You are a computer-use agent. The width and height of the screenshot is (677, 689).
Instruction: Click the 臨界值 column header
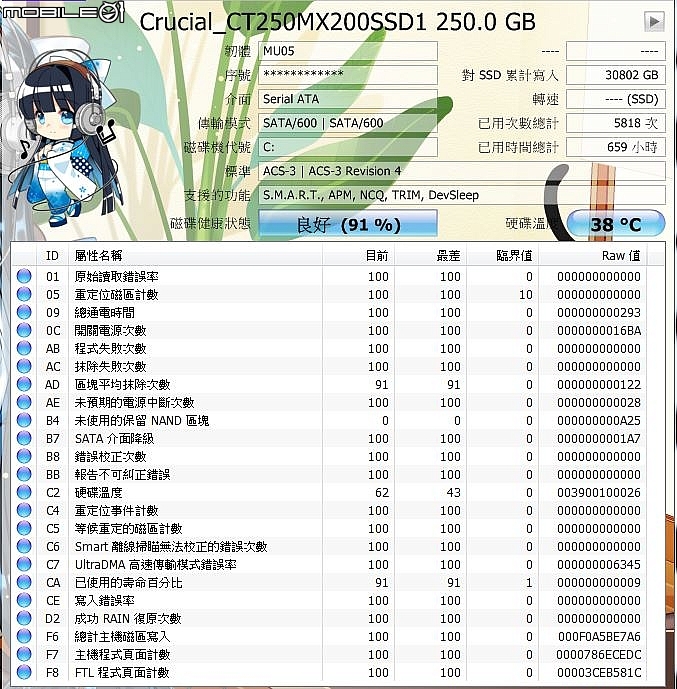(503, 255)
